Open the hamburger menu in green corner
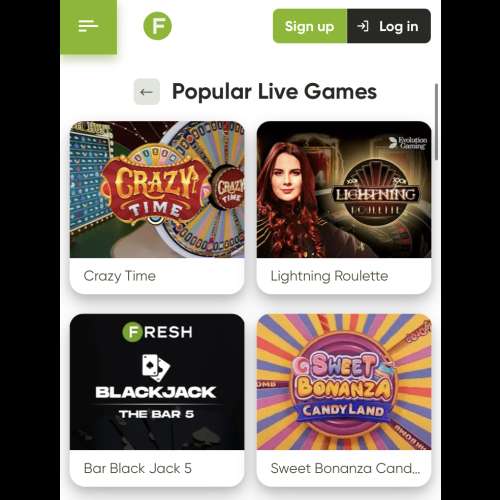This screenshot has height=500, width=500. 88,26
